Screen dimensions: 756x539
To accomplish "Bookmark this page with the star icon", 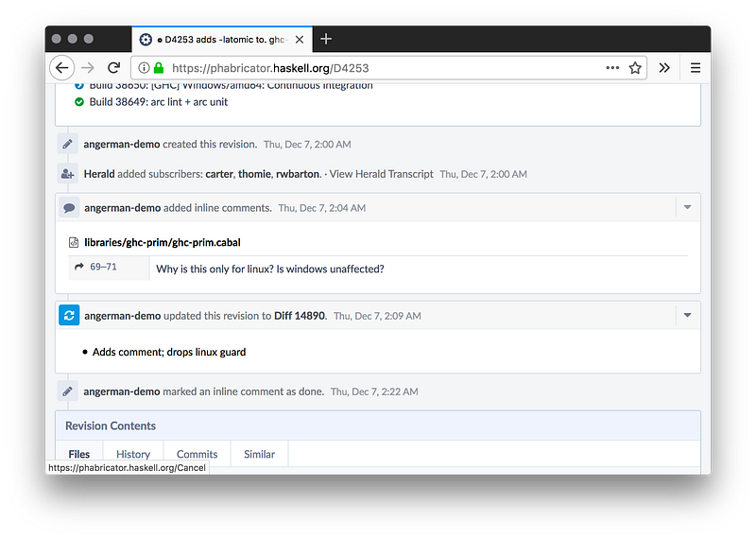I will coord(636,68).
